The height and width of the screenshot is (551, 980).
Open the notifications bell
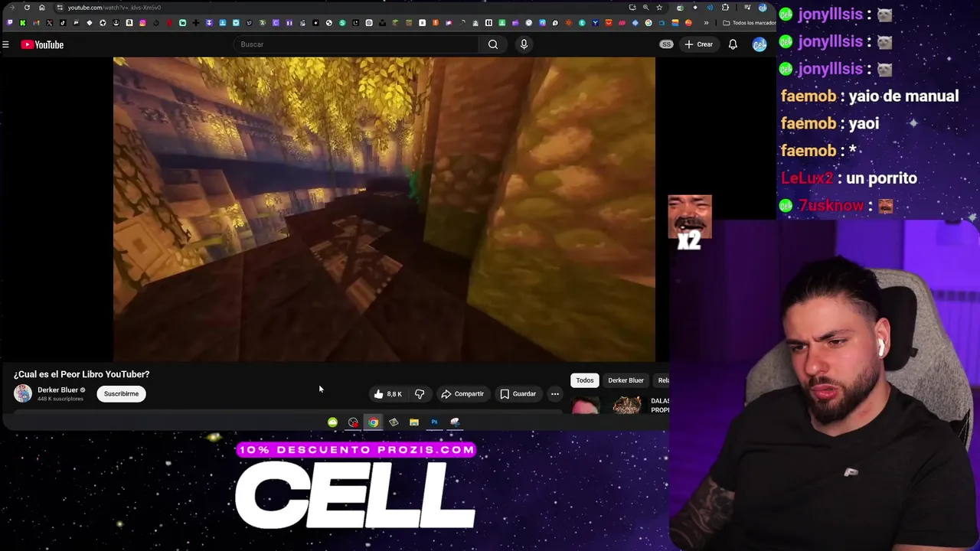tap(733, 44)
